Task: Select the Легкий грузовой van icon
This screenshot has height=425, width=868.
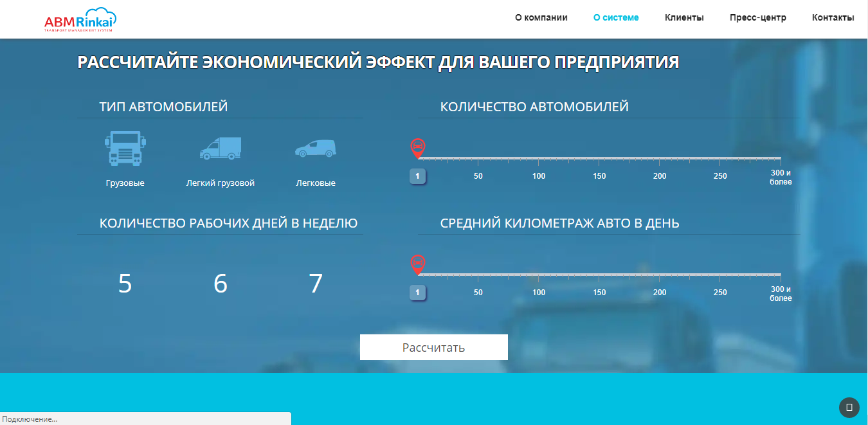Action: pos(221,149)
